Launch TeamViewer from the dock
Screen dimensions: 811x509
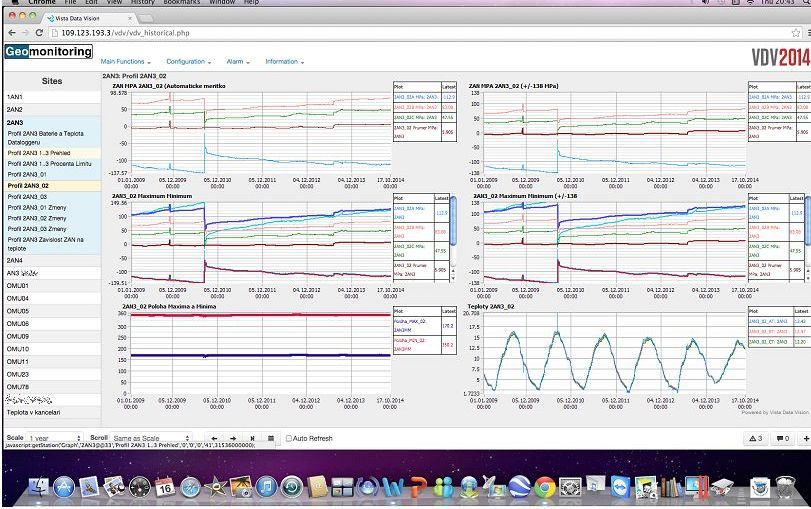click(621, 487)
